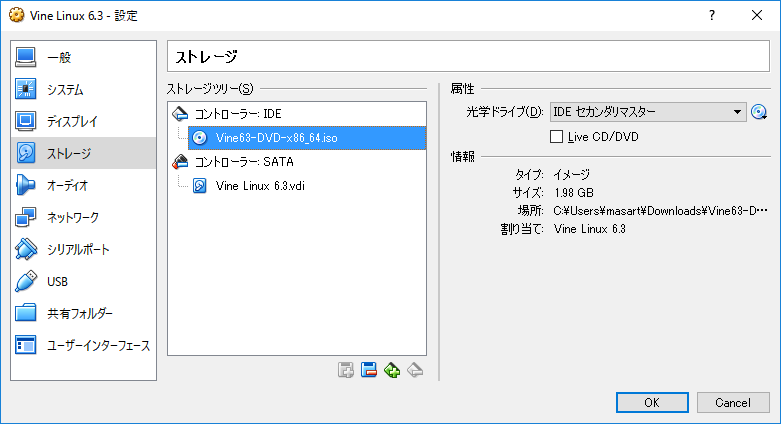Select Vine63-DVD-x86_64.iso in storage tree
The image size is (781, 424).
pyautogui.click(x=307, y=138)
